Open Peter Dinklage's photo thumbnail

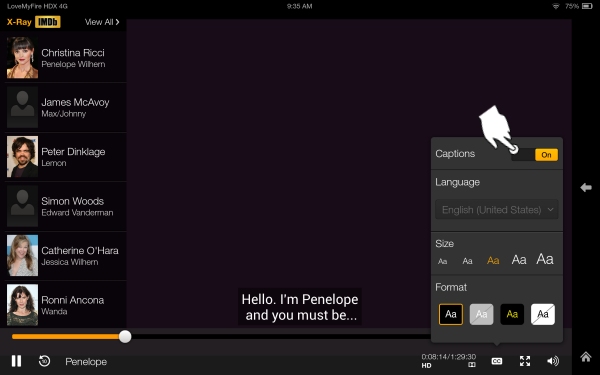(x=22, y=157)
